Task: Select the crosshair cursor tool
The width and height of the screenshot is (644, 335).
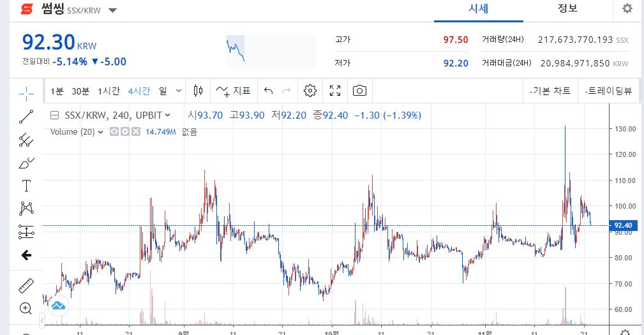Action: (x=26, y=94)
